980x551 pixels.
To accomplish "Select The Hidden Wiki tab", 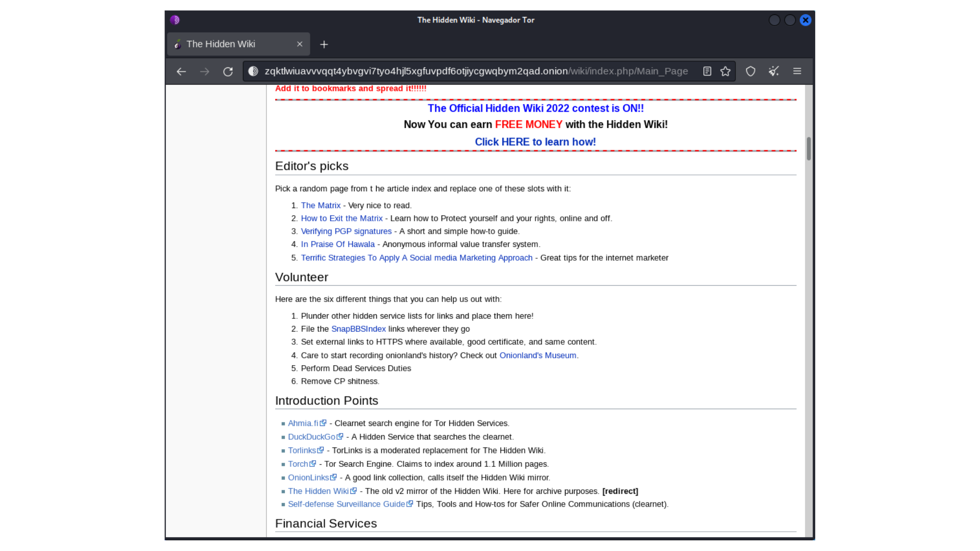I will (238, 44).
